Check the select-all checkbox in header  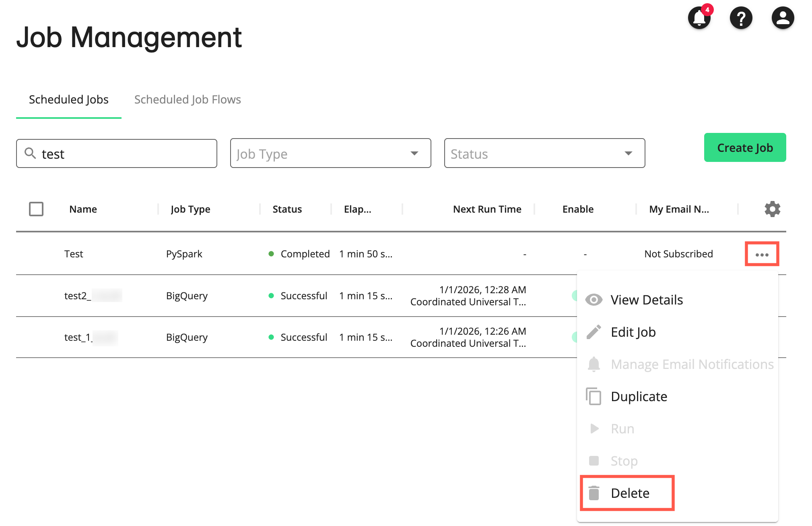(x=36, y=209)
